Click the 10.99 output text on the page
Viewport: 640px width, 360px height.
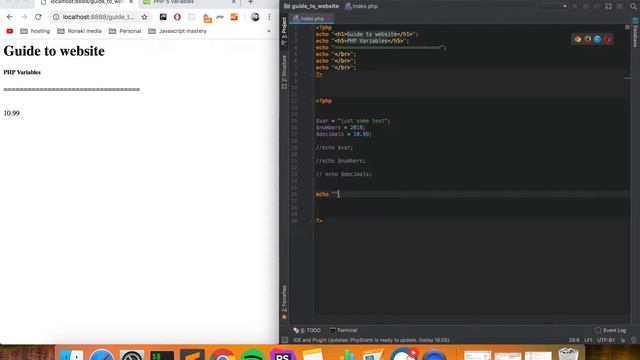pyautogui.click(x=11, y=113)
